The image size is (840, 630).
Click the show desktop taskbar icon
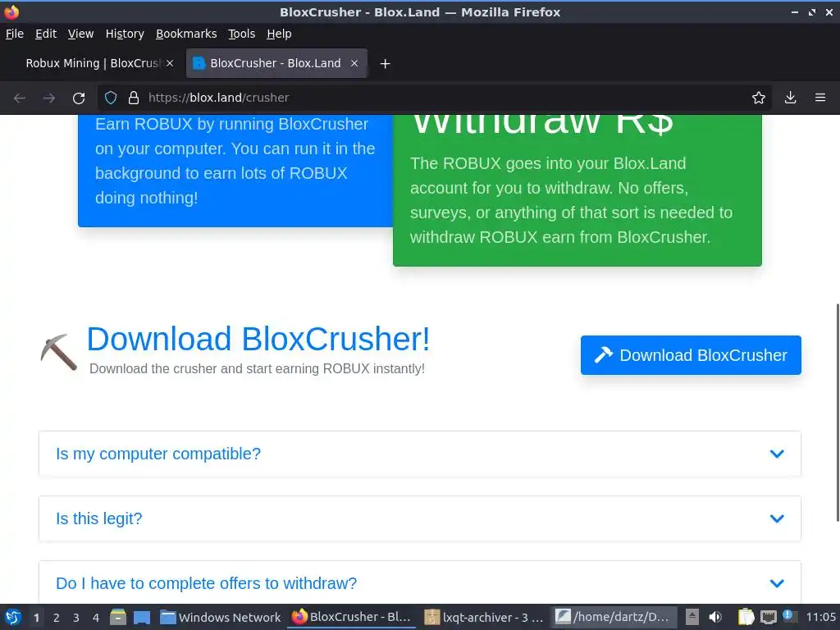(142, 617)
